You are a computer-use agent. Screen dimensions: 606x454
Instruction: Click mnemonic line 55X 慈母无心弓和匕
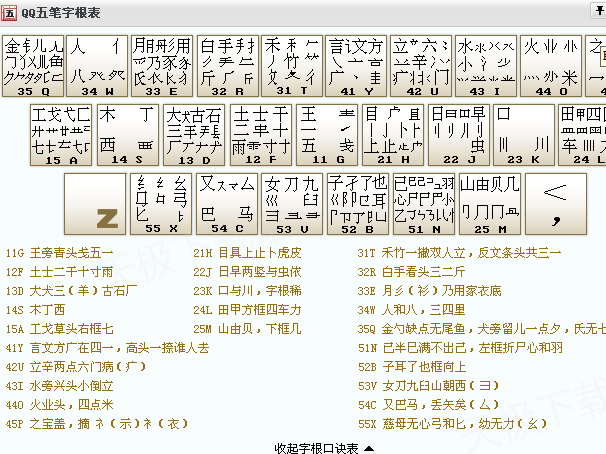tap(453, 424)
